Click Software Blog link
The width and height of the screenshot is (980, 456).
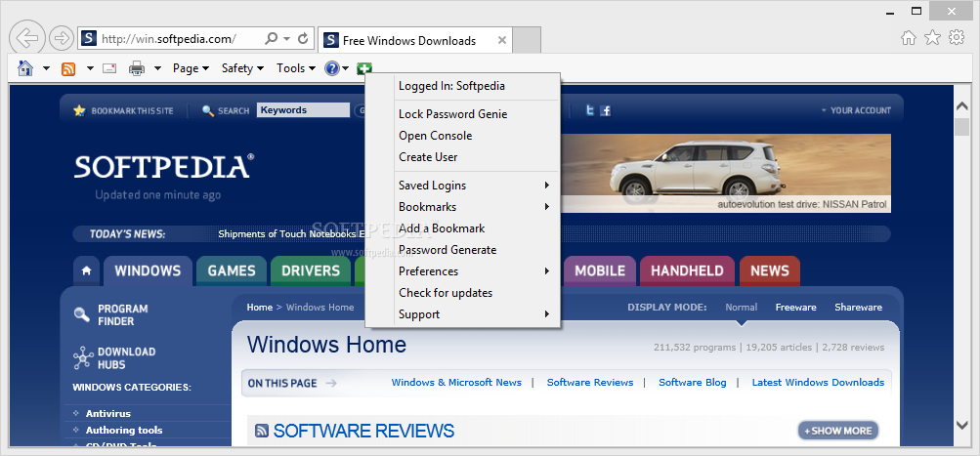tap(693, 383)
